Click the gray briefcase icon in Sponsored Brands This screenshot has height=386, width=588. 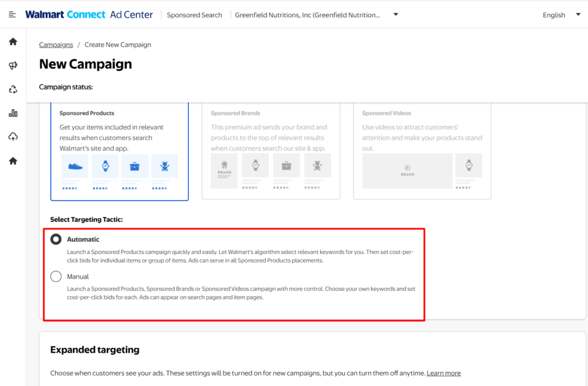(x=287, y=165)
